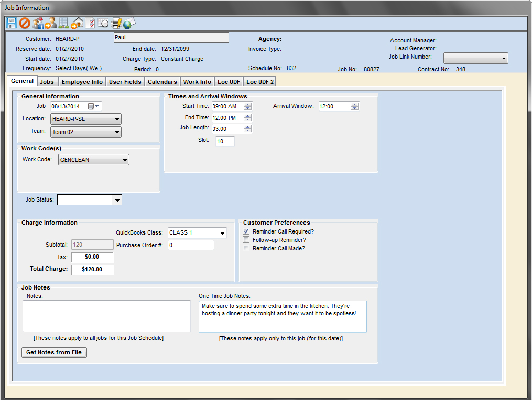This screenshot has width=532, height=400.
Task: Click the orange Cancel prohibition icon
Action: [x=25, y=23]
